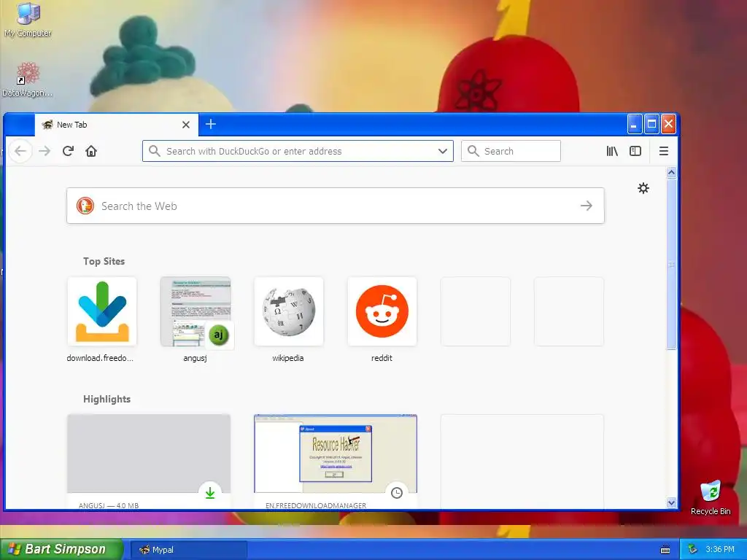Click the magnifier icon in the Search box
This screenshot has width=747, height=560.
[473, 151]
